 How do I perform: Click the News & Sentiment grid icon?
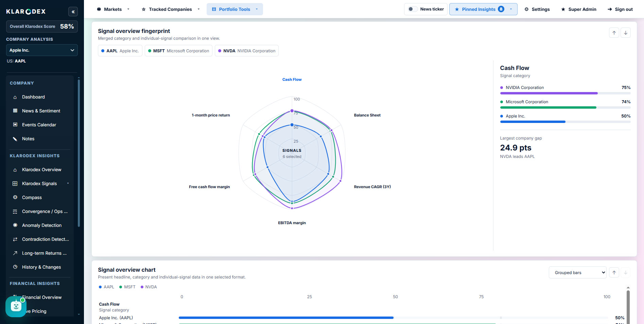tap(15, 111)
